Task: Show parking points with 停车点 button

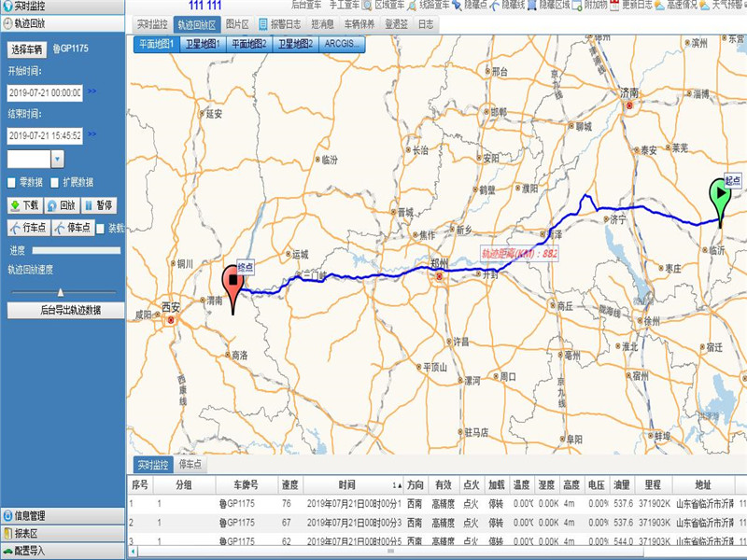Action: pyautogui.click(x=73, y=228)
